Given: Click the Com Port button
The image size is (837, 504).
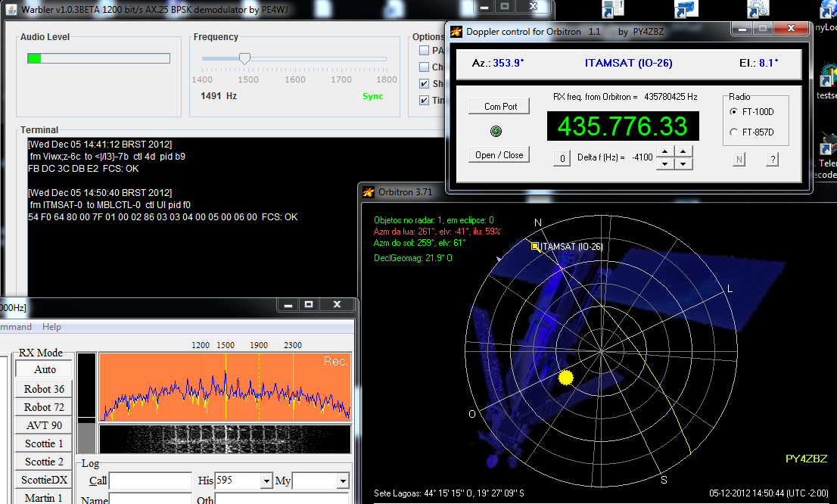Looking at the screenshot, I should click(500, 107).
